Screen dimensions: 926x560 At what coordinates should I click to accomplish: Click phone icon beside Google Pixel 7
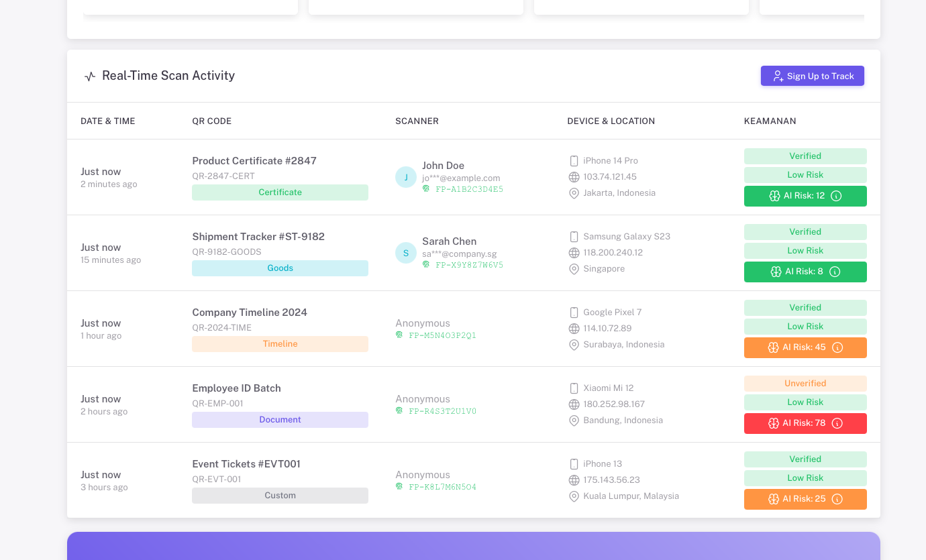(x=574, y=313)
